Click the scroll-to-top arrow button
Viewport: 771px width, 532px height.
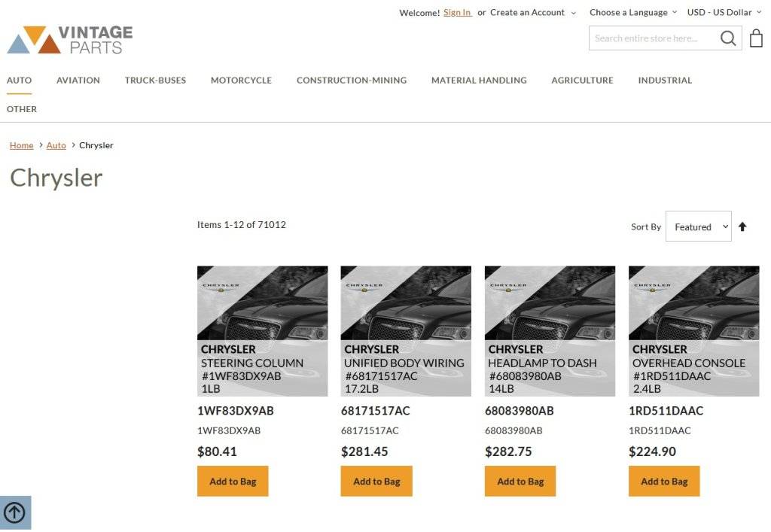click(15, 512)
